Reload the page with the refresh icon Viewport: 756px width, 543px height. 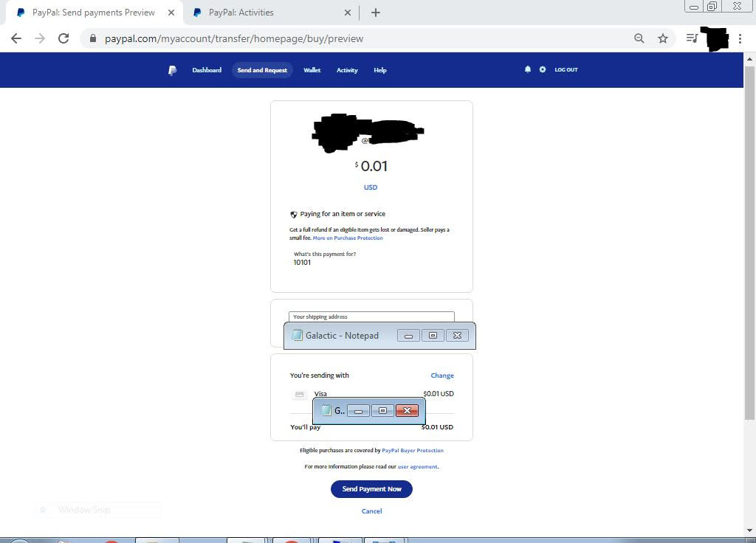click(63, 38)
